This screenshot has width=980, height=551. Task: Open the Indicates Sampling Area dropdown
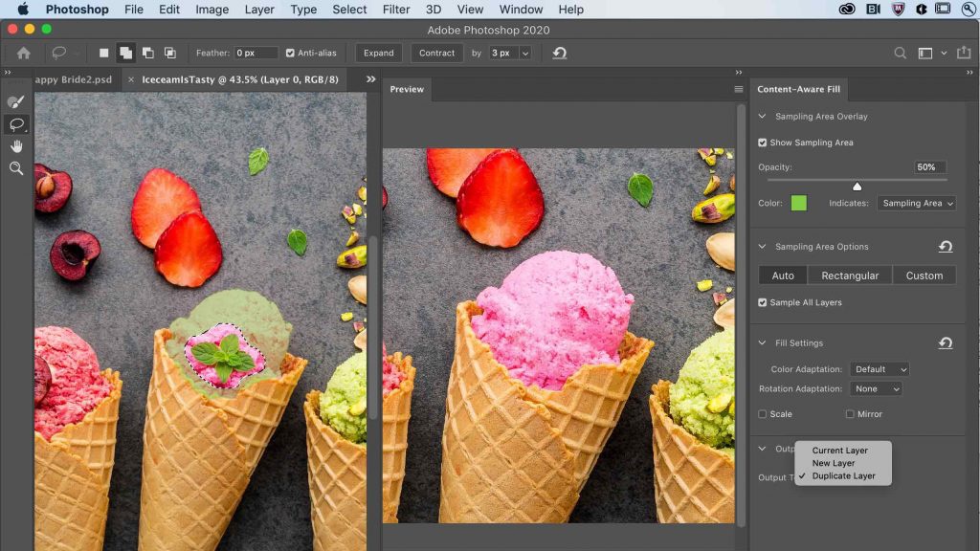tap(917, 203)
